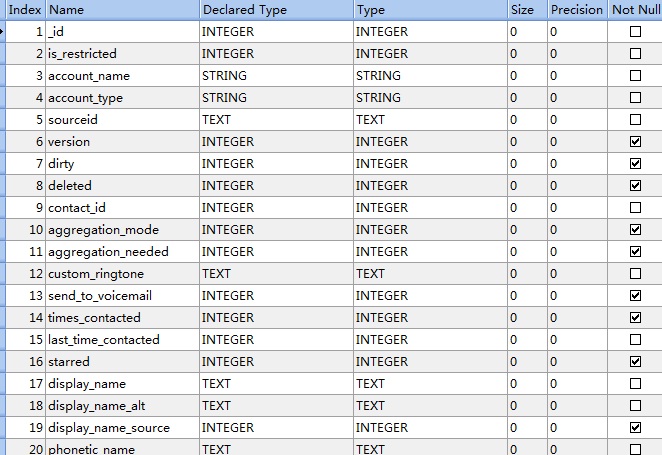Click TEXT declared type of display_name

coord(276,383)
